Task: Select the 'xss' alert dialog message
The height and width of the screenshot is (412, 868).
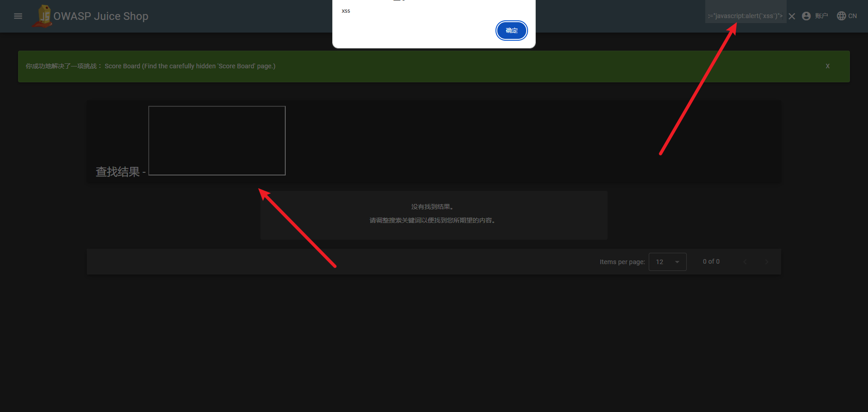Action: (x=346, y=11)
